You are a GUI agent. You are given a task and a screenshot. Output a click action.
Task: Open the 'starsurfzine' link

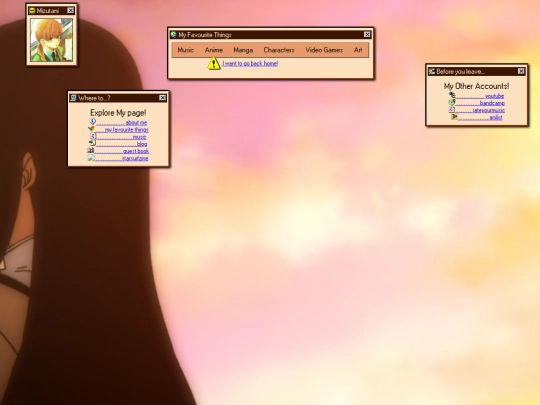coord(121,158)
